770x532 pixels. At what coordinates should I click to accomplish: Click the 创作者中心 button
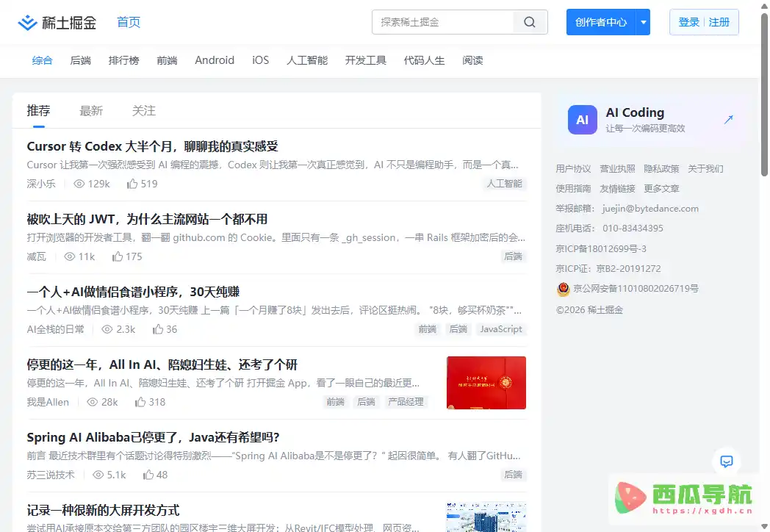pyautogui.click(x=601, y=22)
